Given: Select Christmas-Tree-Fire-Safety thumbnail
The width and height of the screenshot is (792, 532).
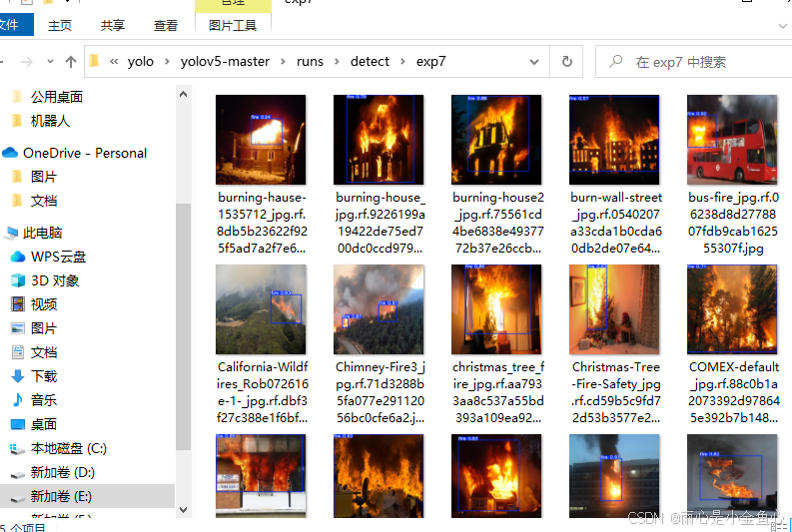Looking at the screenshot, I should 614,309.
